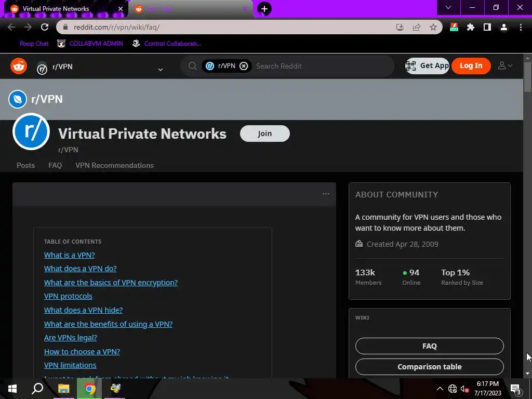The height and width of the screenshot is (399, 532).
Task: Open the 'VPN limitations' link
Action: point(70,365)
